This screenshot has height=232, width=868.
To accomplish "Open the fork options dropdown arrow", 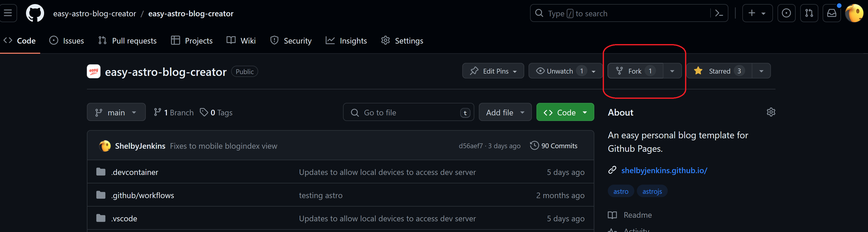I will coord(672,71).
